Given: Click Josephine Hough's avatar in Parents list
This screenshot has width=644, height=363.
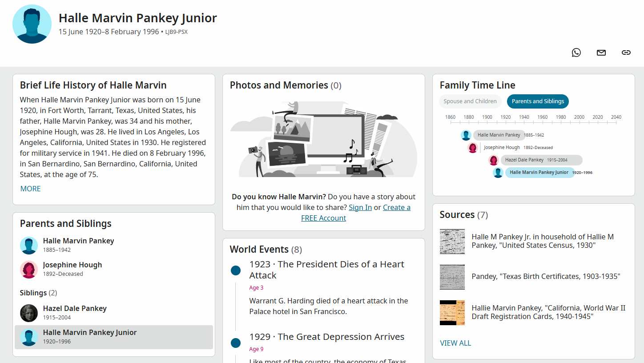Looking at the screenshot, I should click(29, 270).
